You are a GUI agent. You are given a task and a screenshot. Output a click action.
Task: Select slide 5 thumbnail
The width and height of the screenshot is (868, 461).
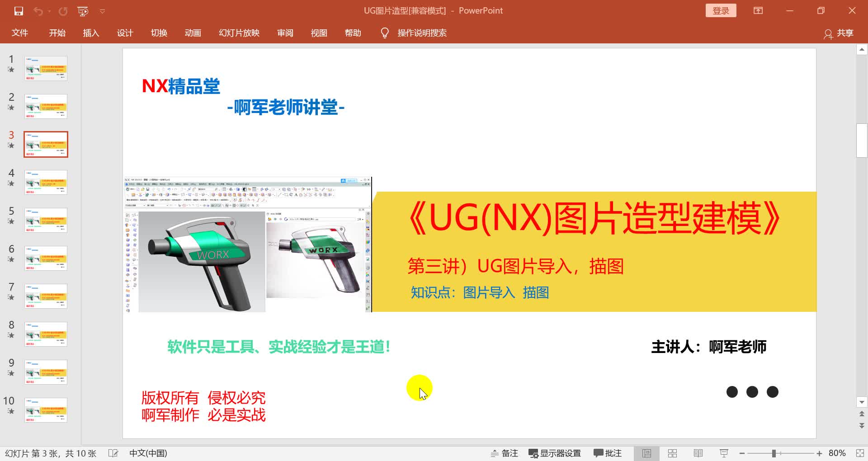46,220
